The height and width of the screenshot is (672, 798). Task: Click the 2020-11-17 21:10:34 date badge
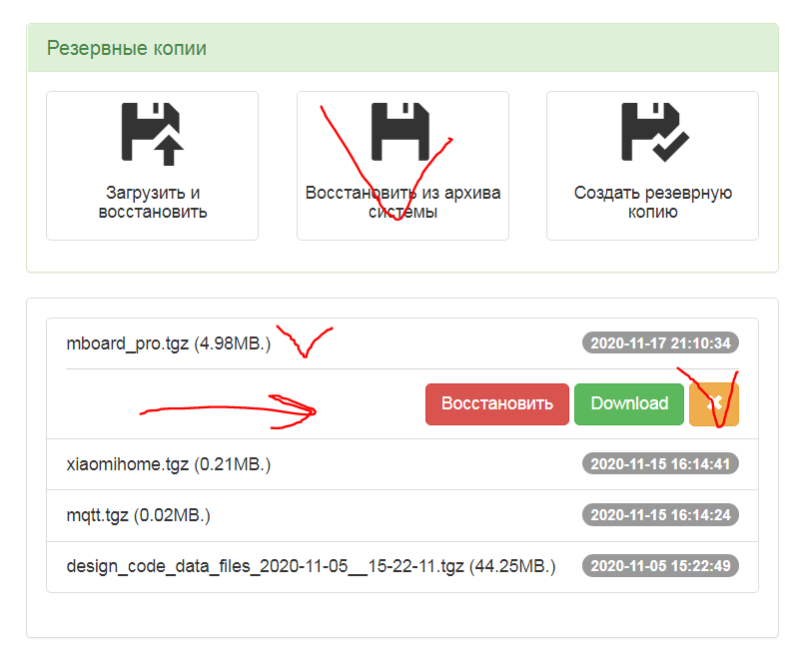[x=660, y=343]
